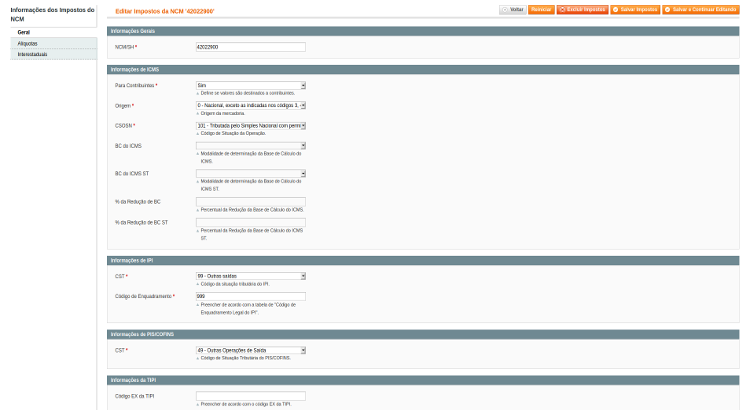Click the 'Origem da mercadoria' hint text
This screenshot has width=750, height=410.
[x=222, y=113]
